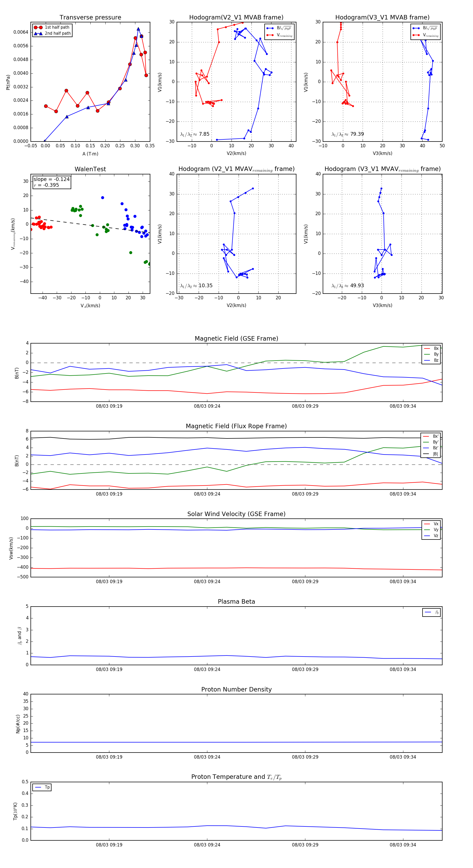This screenshot has height=868, width=473.
Task: Click the "slope = -0.124" annotation
Action: 52,179
